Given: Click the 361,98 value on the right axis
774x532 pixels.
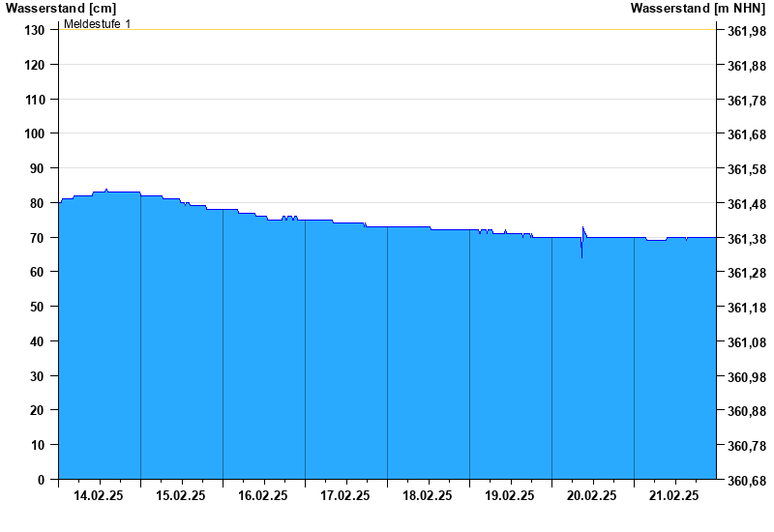Looking at the screenshot, I should click(746, 31).
